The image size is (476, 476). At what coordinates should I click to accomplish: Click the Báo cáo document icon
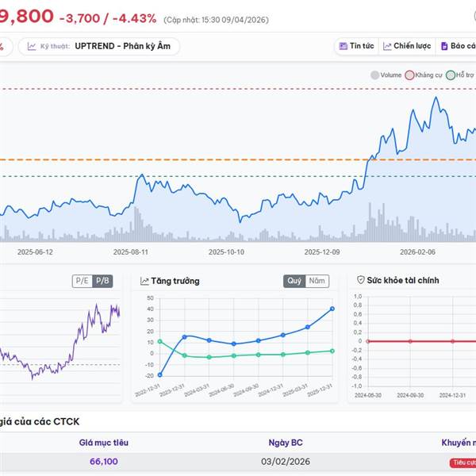pyautogui.click(x=444, y=46)
